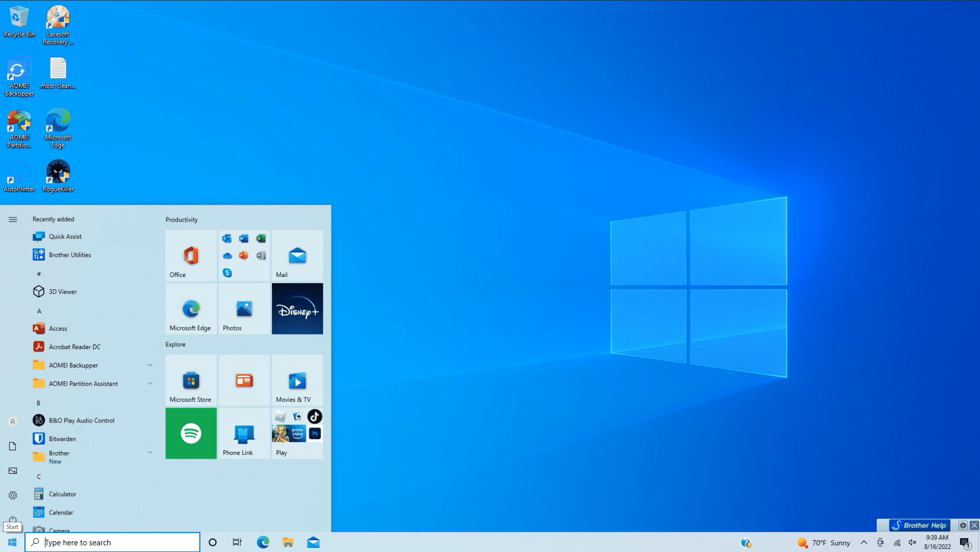The image size is (980, 552).
Task: Open AOMEI Backupper desktop shortcut
Action: tap(19, 77)
